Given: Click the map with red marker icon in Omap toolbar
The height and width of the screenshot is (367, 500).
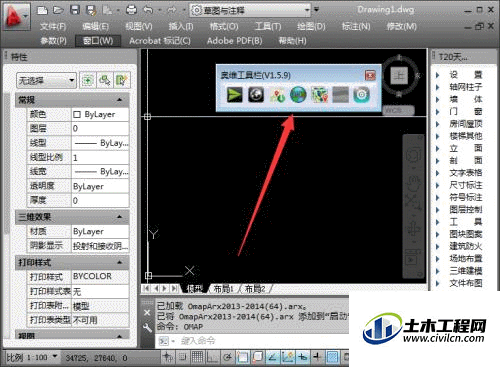Looking at the screenshot, I should click(x=319, y=95).
